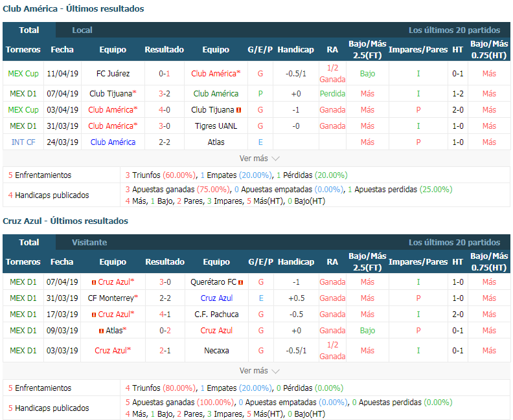Screen dimensions: 513x420
Task: Switch to the Local tab
Action: [x=82, y=30]
